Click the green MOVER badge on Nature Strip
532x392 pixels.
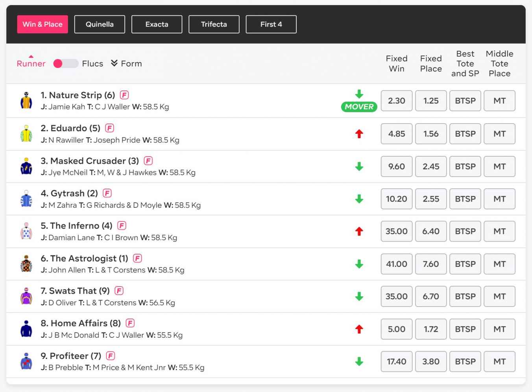click(359, 107)
